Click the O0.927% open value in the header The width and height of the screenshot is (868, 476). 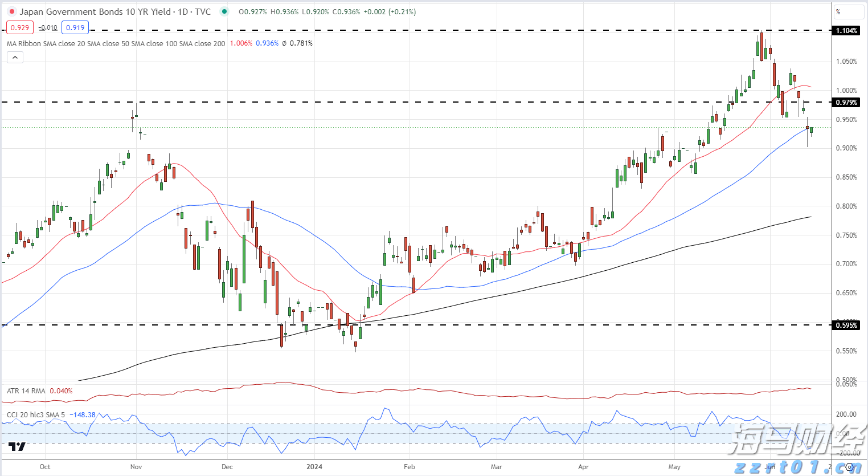pyautogui.click(x=253, y=12)
